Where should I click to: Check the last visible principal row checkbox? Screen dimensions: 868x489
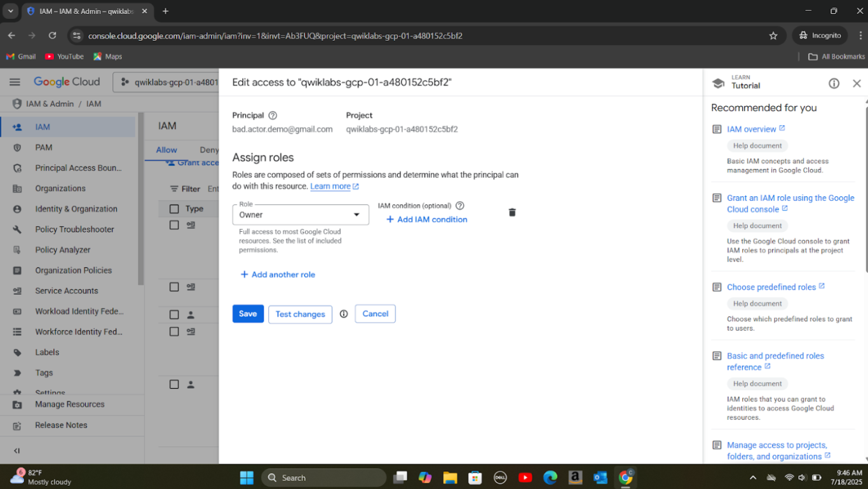(174, 384)
